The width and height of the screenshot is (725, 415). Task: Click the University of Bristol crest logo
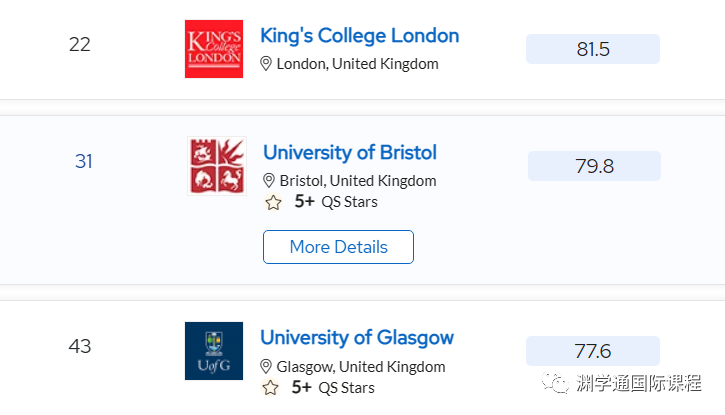point(217,166)
